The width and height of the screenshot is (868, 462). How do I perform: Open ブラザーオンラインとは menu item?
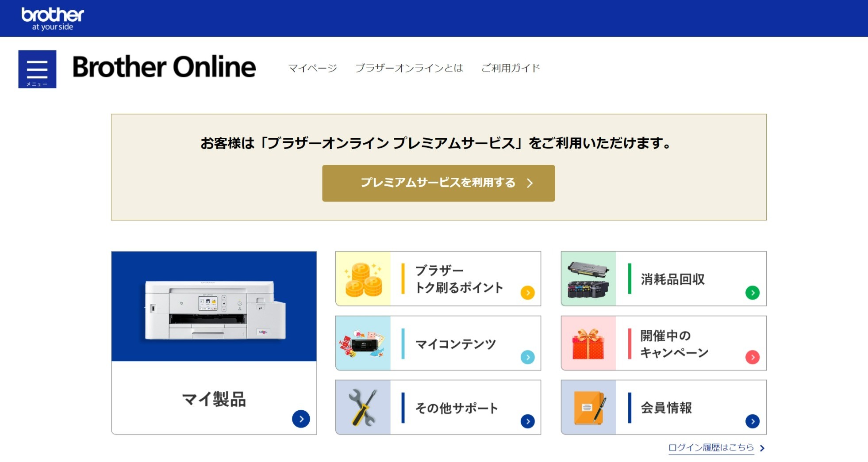(x=409, y=68)
